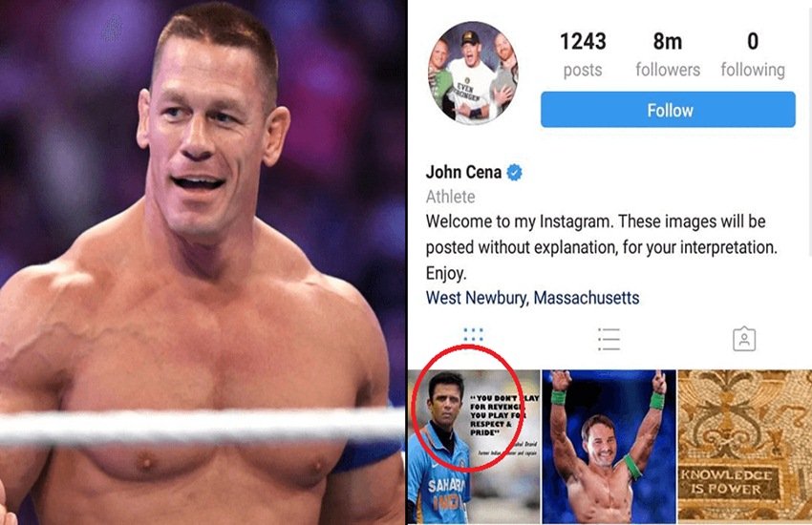This screenshot has width=812, height=525.
Task: Switch to the grid view icon
Action: point(473,335)
